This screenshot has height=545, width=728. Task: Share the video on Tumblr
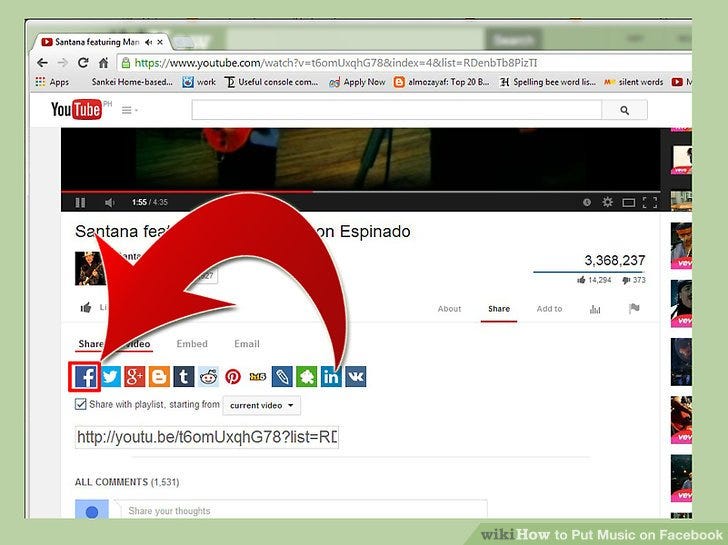(x=184, y=376)
